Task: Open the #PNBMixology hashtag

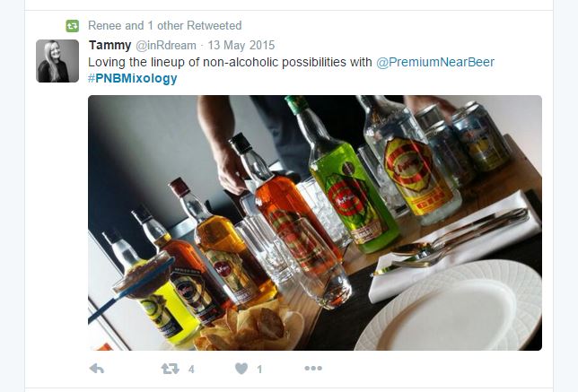Action: (133, 78)
